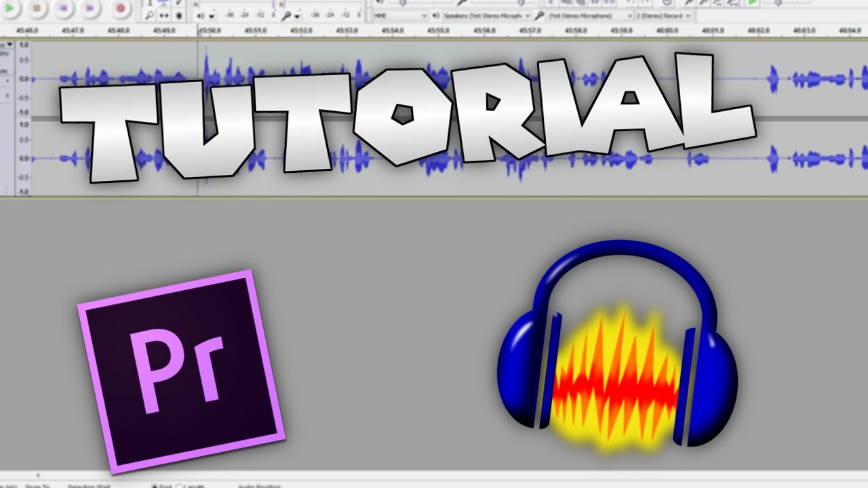Start recording with the red Record button
Viewport: 868px width, 488px height.
point(120,7)
